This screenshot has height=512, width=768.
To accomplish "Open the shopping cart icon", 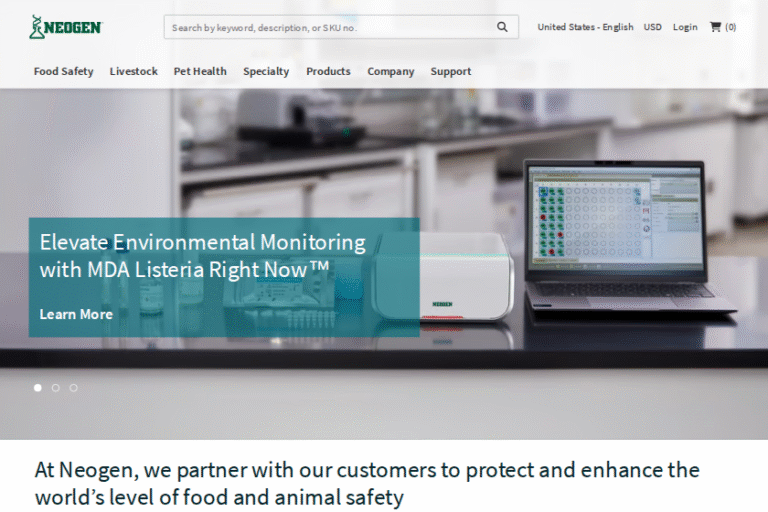I will (716, 27).
